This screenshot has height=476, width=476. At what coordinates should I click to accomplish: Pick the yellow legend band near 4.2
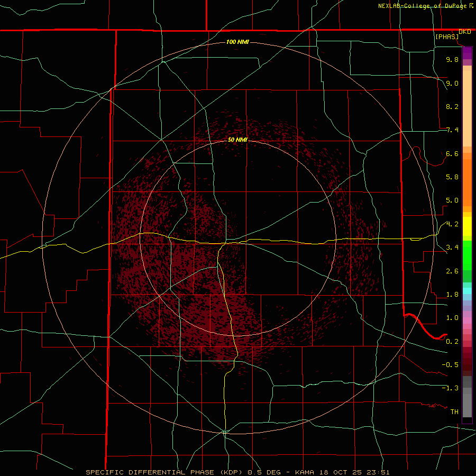467,226
